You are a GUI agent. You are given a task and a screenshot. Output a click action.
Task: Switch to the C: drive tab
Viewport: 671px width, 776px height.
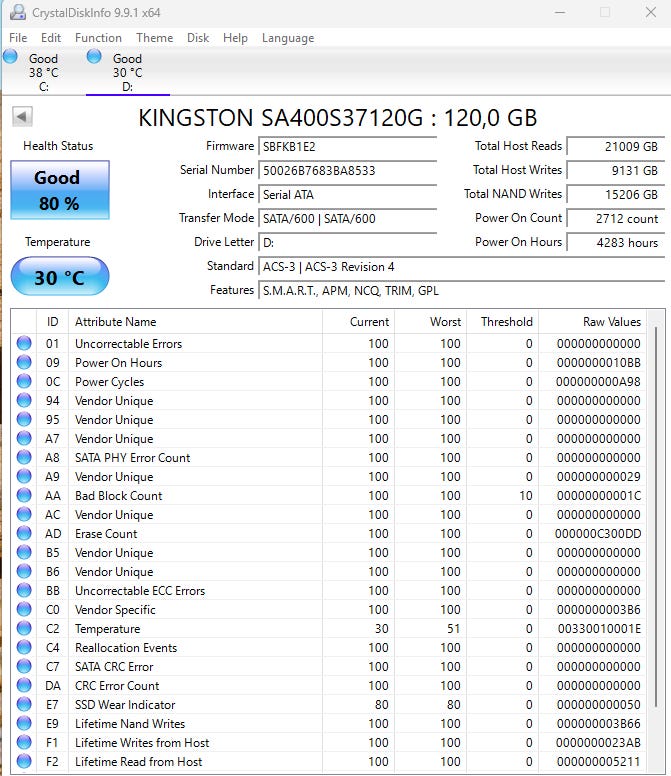[x=43, y=72]
